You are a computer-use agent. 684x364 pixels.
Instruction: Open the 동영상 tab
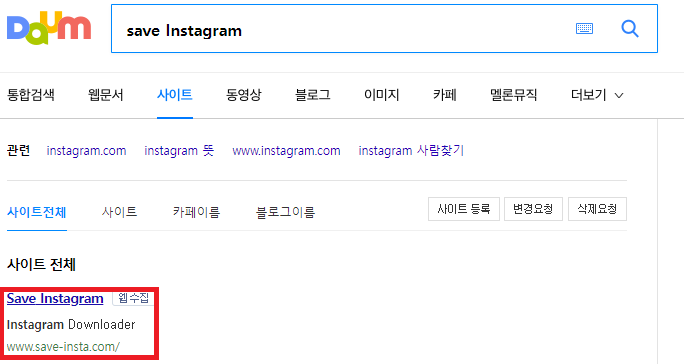(x=243, y=95)
